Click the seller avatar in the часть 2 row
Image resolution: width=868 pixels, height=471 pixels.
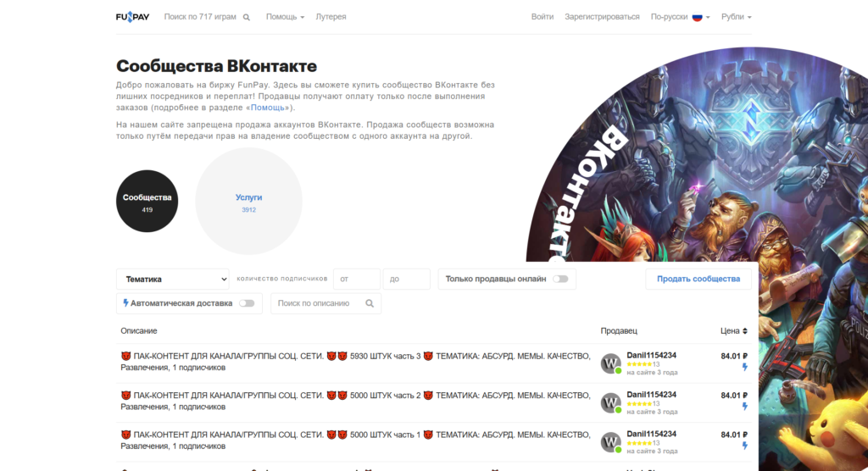[x=611, y=403]
